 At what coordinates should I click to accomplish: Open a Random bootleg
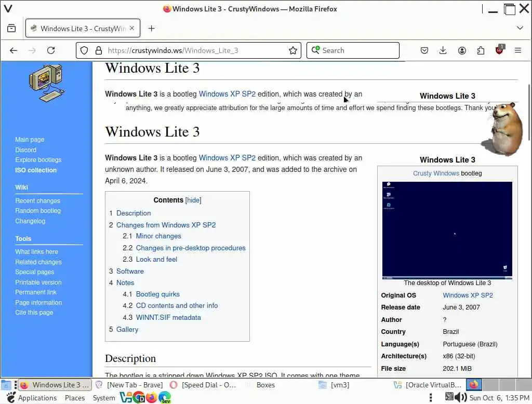tap(37, 211)
